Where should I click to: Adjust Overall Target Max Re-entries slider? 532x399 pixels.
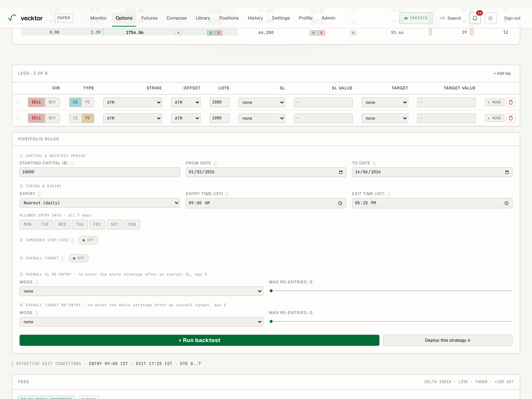click(391, 322)
